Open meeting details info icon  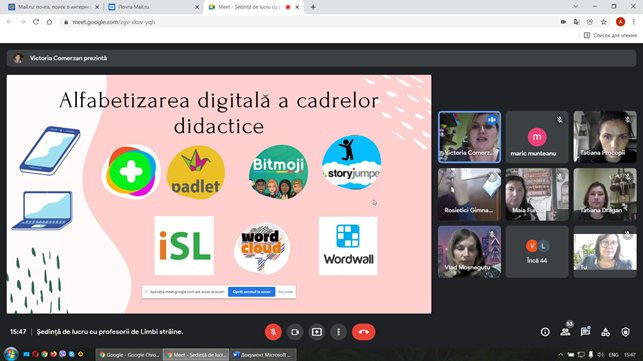(545, 332)
